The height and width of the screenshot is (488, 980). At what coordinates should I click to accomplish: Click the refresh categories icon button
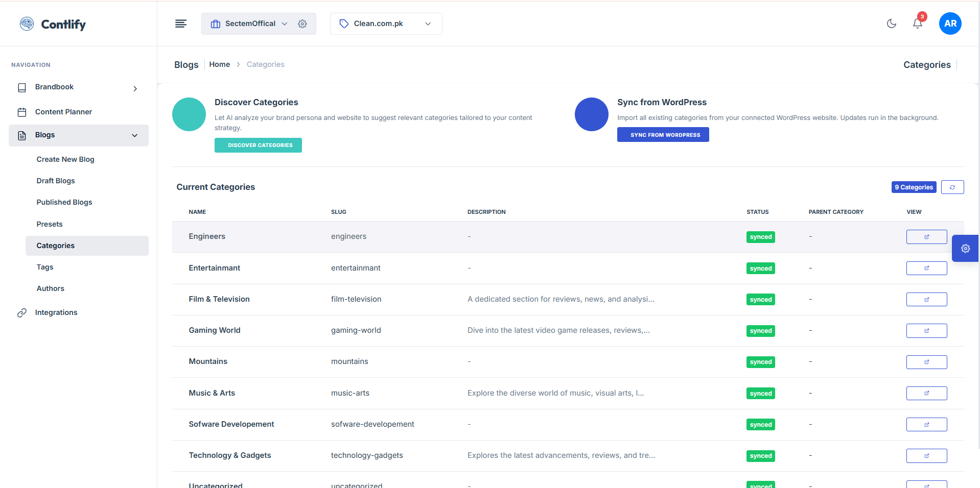coord(952,187)
